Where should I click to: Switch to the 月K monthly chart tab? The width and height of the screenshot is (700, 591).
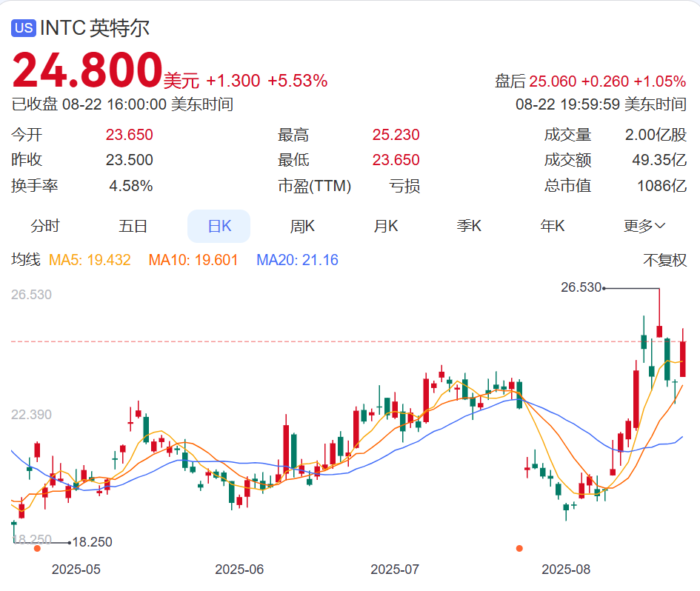click(385, 226)
